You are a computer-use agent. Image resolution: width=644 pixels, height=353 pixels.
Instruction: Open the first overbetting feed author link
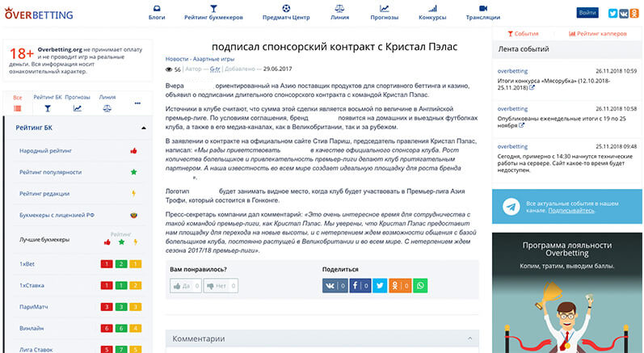click(x=512, y=71)
